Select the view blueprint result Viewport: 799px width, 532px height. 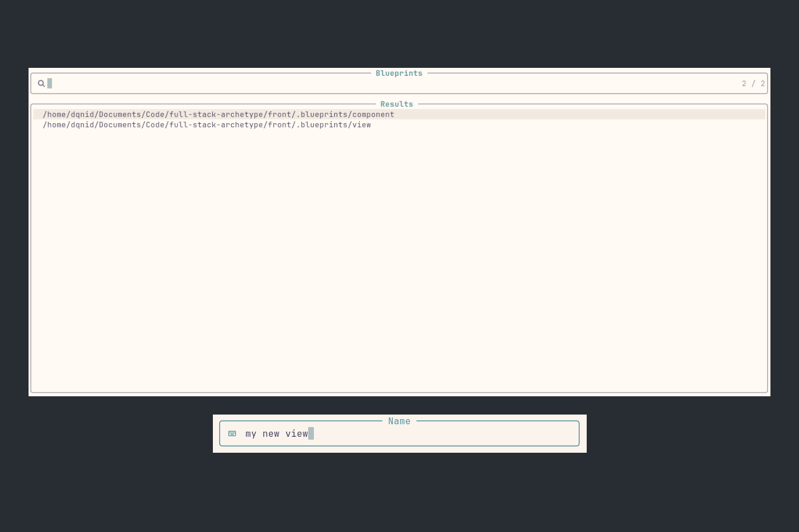click(206, 125)
